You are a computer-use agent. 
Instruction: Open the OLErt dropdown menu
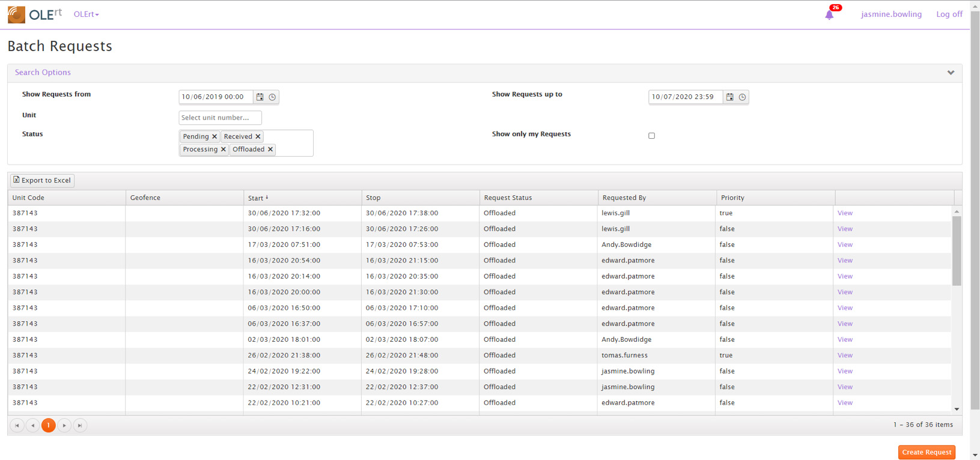86,14
